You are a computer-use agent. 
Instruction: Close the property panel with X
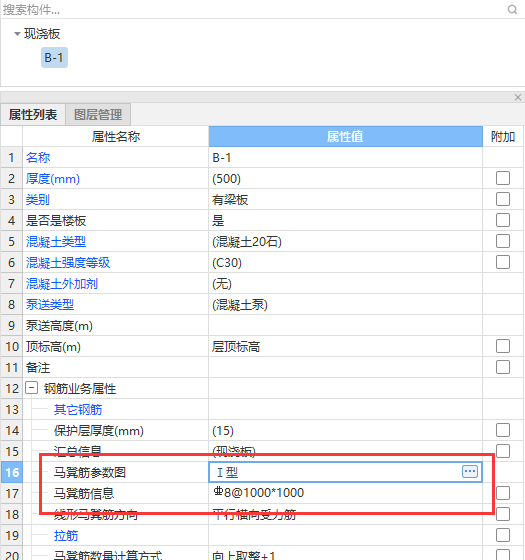[x=518, y=97]
